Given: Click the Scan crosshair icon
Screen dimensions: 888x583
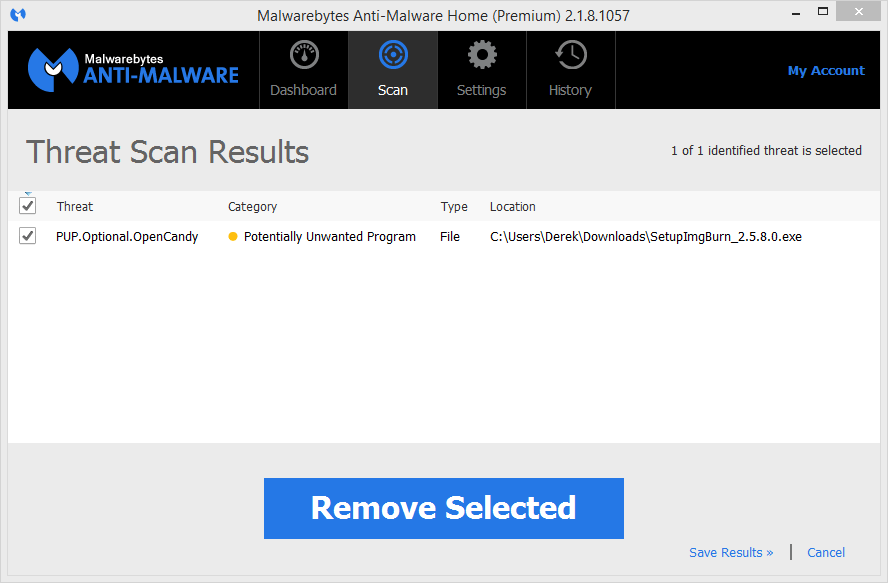Looking at the screenshot, I should (392, 54).
